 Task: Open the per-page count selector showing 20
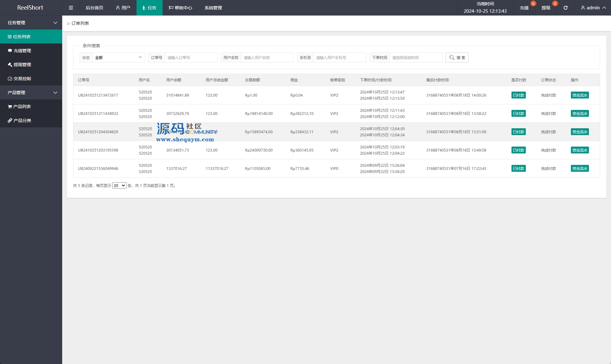tap(119, 185)
